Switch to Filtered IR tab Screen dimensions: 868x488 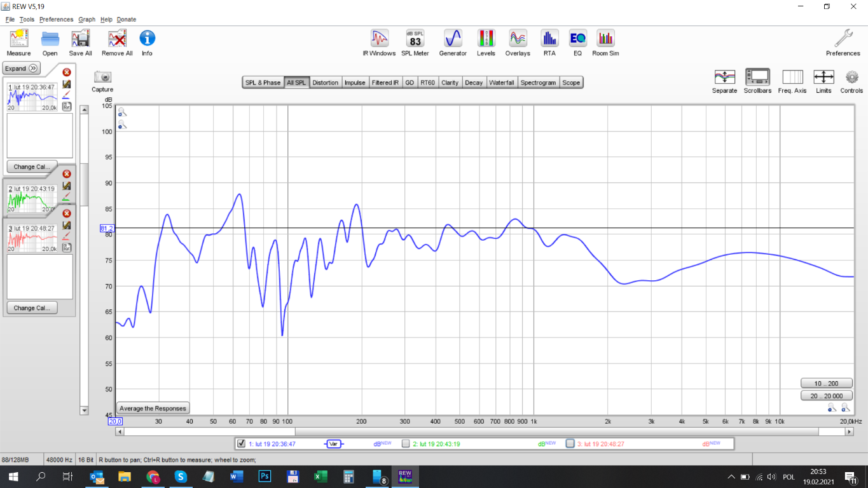385,83
